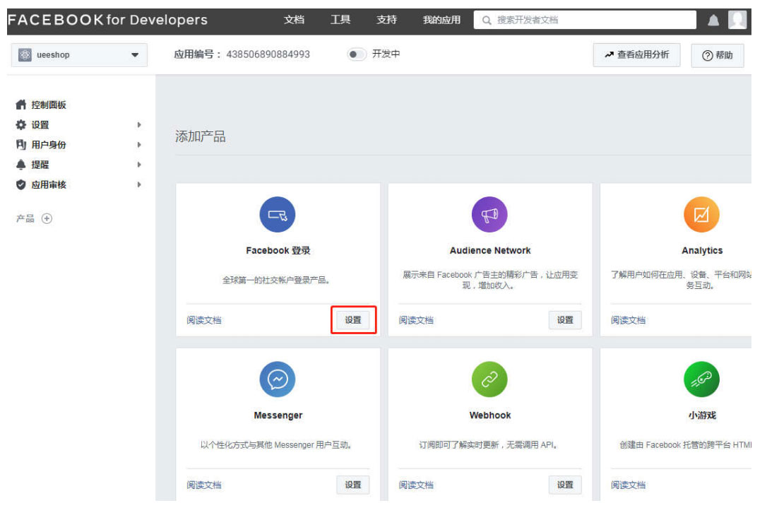Click the plus icon beside 产品

click(47, 219)
